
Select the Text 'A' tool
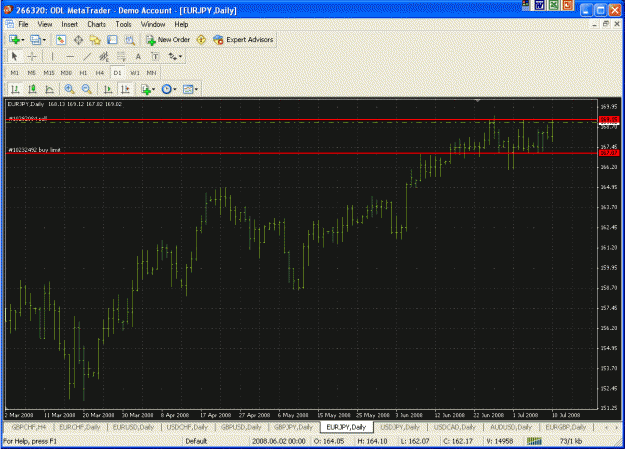[x=138, y=56]
